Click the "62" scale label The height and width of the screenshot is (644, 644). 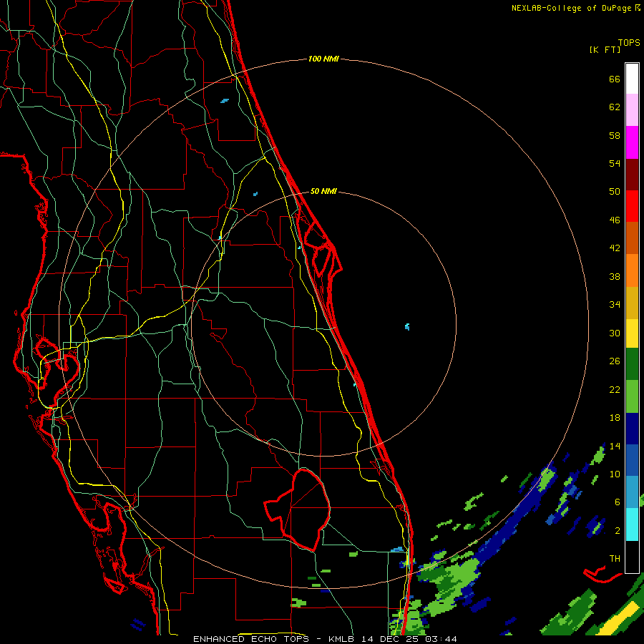[615, 107]
